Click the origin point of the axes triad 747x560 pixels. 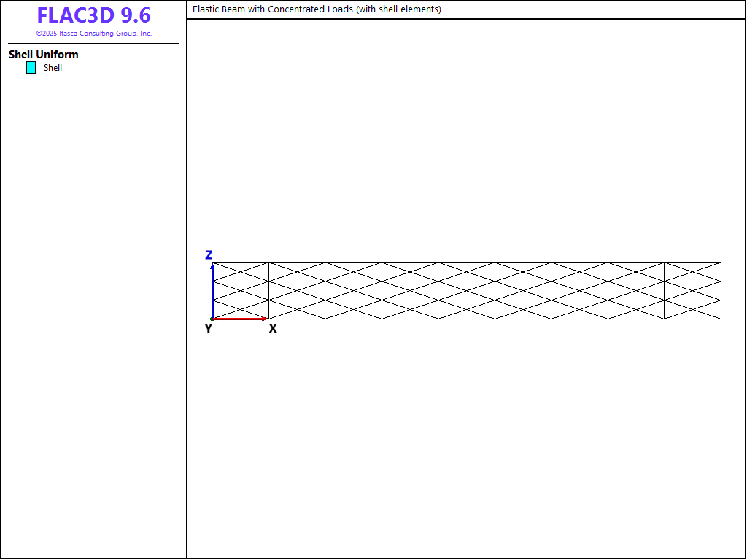[x=212, y=319]
